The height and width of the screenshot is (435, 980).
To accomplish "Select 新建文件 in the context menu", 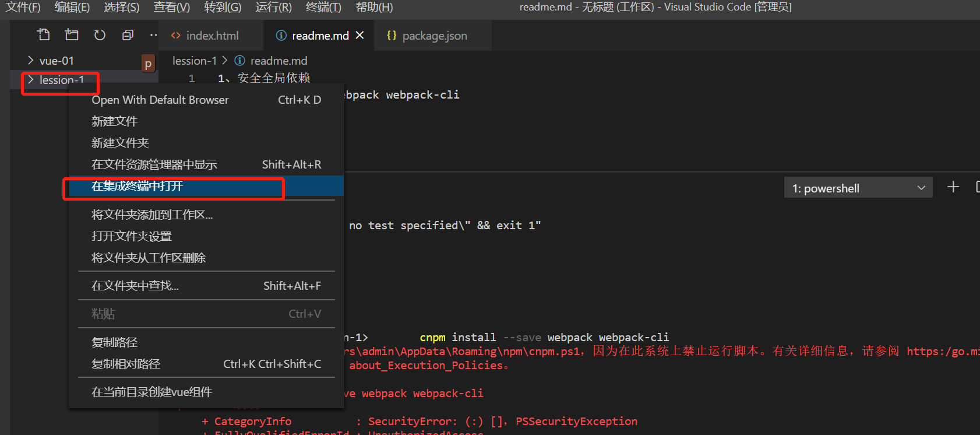I will click(206, 121).
